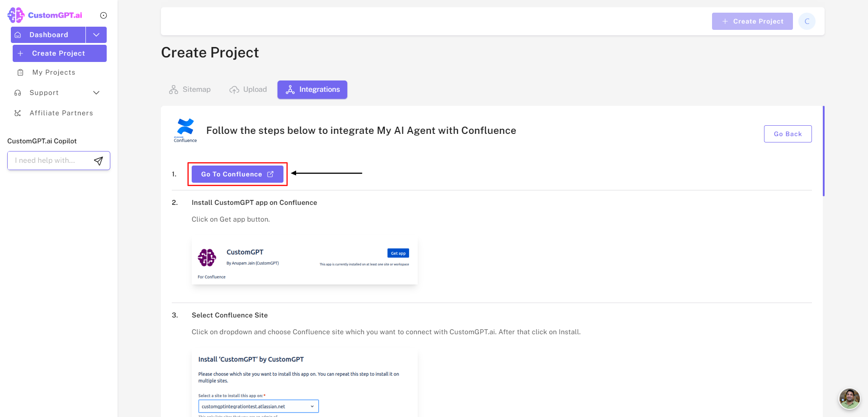Click the Support headset icon
Viewport: 868px width, 417px height.
pos(18,93)
